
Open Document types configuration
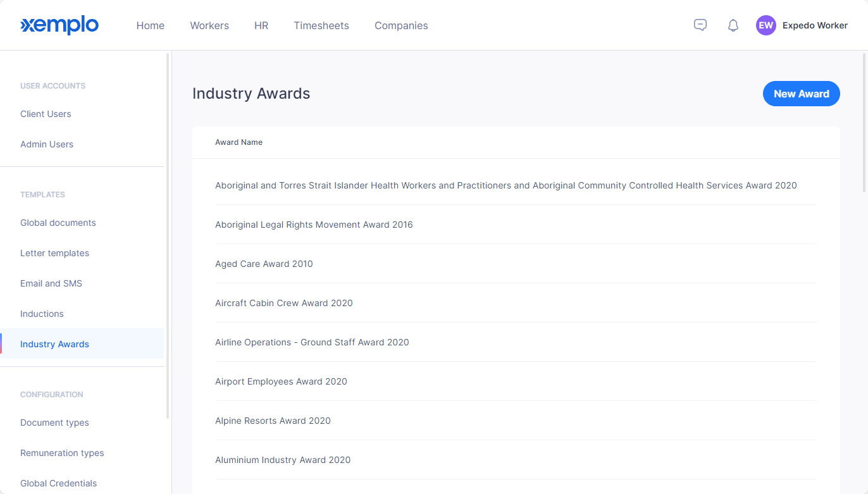(54, 423)
